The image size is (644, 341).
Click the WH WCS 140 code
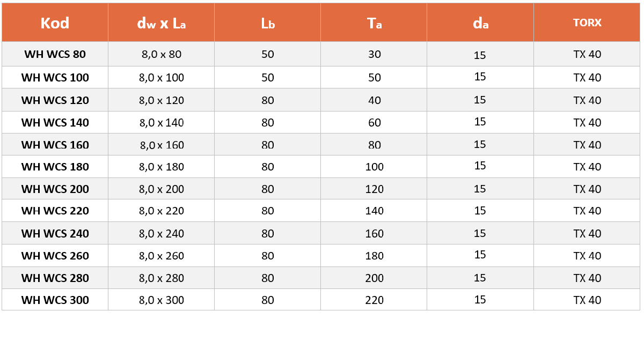coord(55,122)
